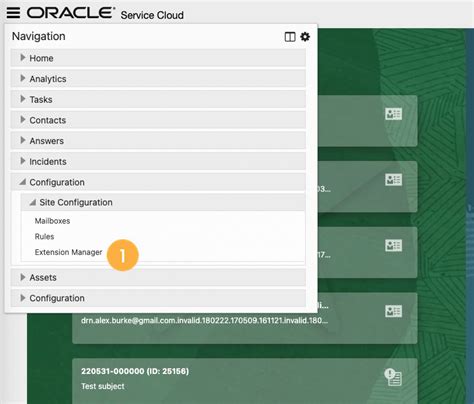Click contact card icon on first card

pyautogui.click(x=393, y=114)
